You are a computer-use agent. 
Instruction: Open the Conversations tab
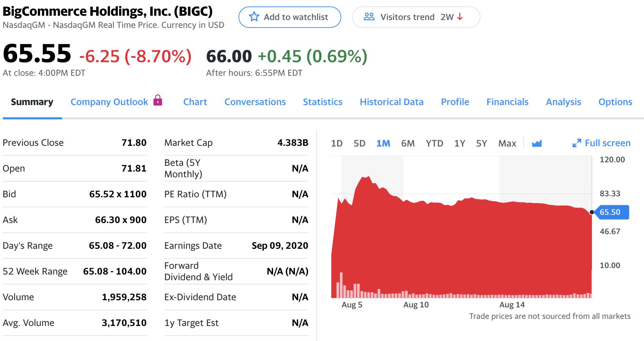coord(255,102)
